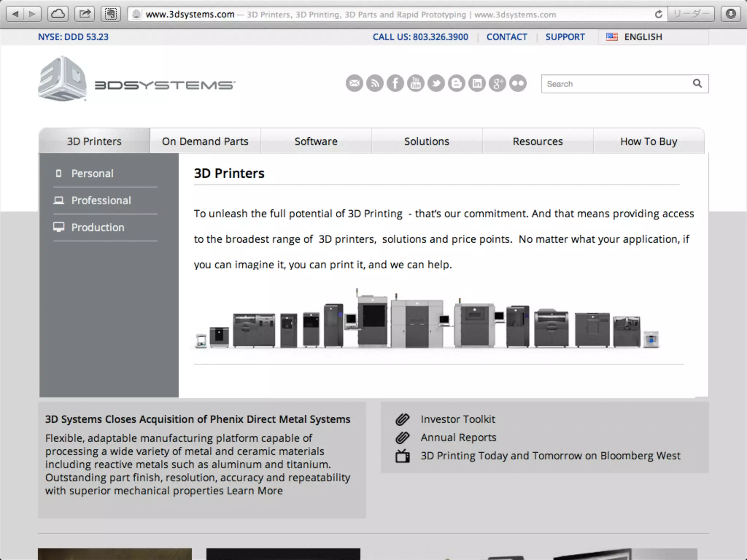Open the How To Buy tab

coord(649,141)
